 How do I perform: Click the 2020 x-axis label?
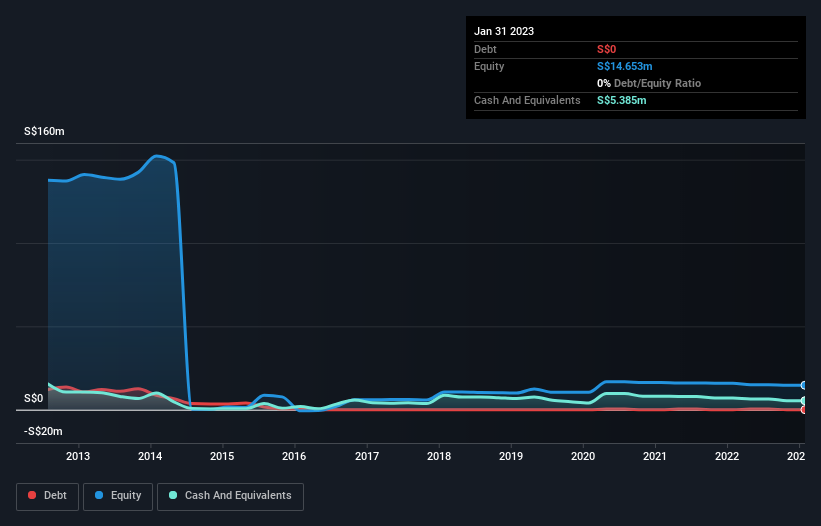pyautogui.click(x=583, y=456)
